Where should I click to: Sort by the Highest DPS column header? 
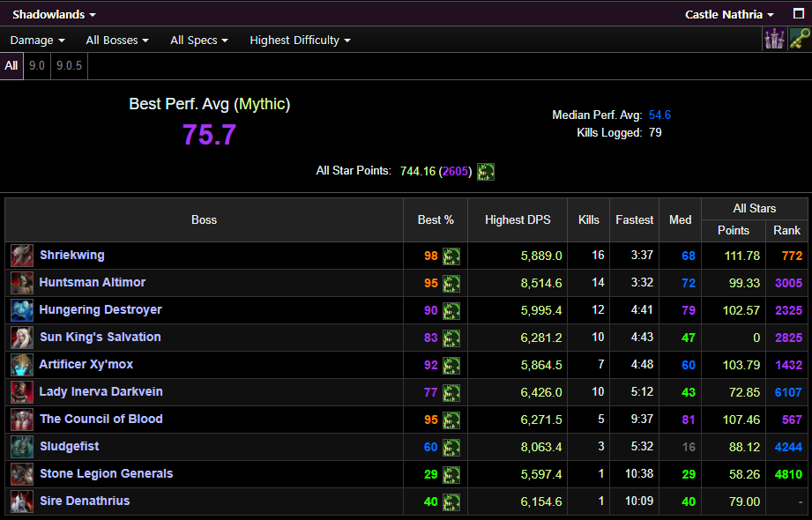(x=518, y=219)
